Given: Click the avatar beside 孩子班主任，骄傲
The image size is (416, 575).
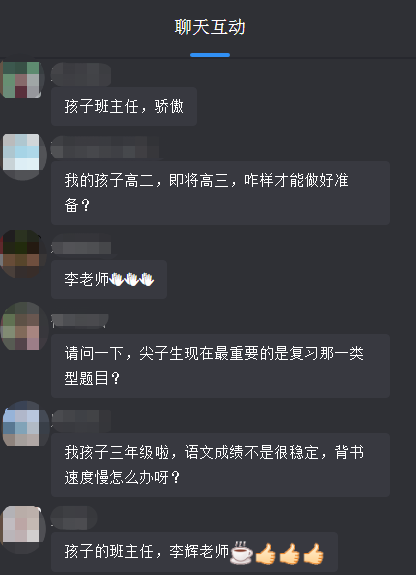Looking at the screenshot, I should [x=21, y=80].
